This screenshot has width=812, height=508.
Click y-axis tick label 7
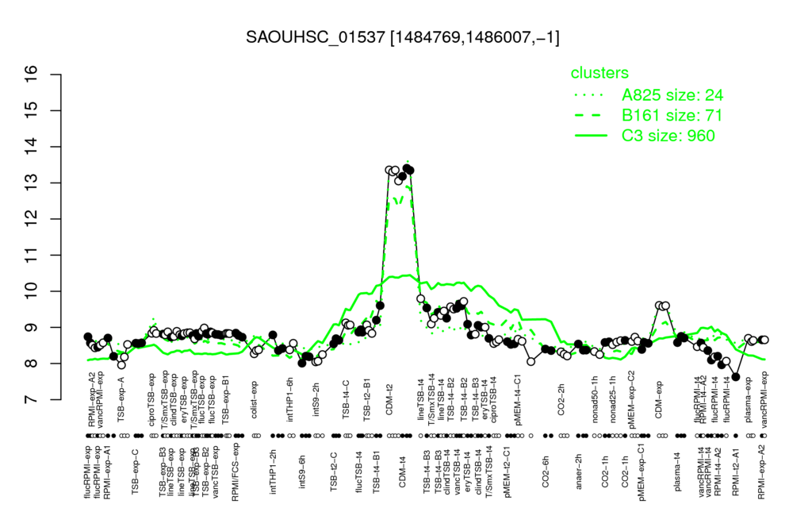pyautogui.click(x=32, y=400)
